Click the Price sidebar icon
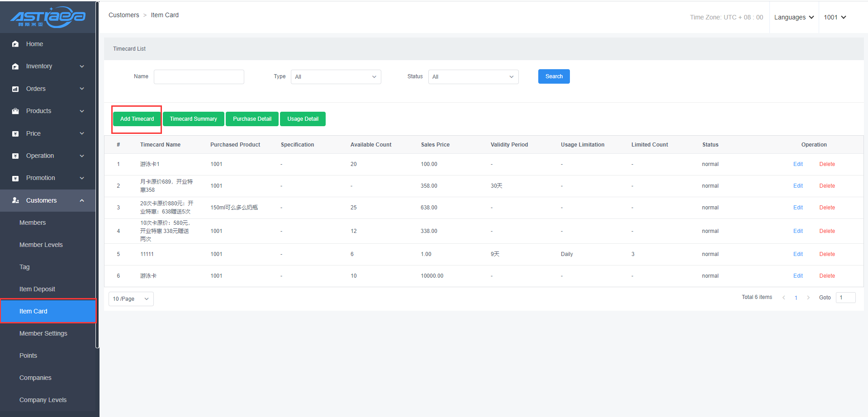 [x=15, y=134]
